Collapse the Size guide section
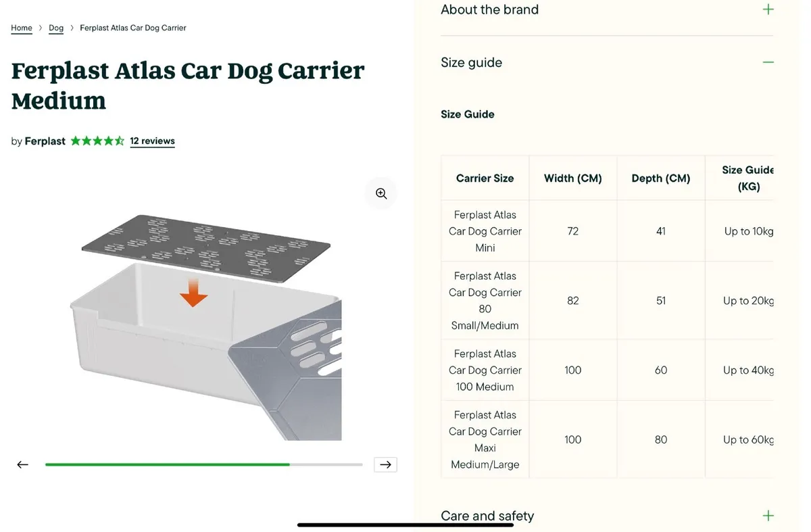Screen dimensions: 811x532 click(x=471, y=62)
